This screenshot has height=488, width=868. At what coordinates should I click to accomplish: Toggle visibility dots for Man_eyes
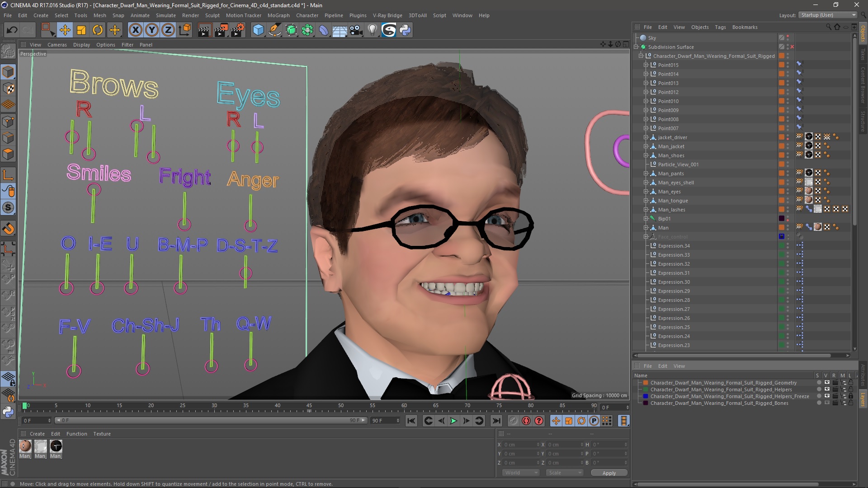coord(788,192)
